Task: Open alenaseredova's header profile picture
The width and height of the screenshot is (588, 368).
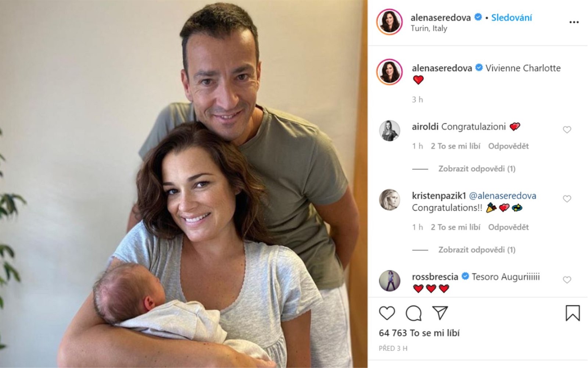Action: tap(390, 22)
